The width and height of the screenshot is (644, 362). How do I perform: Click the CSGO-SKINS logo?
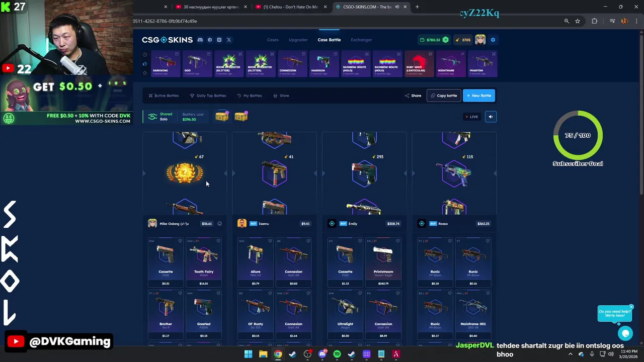167,40
